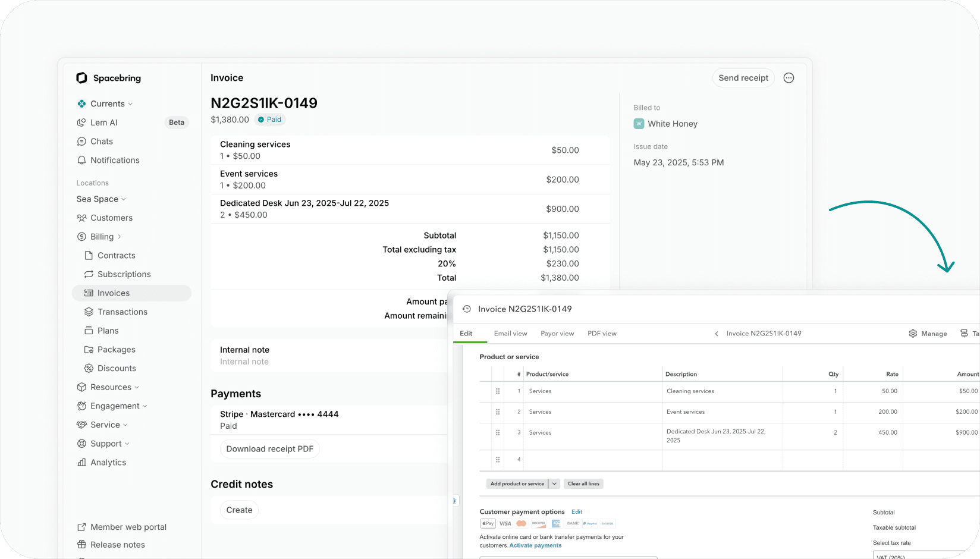Viewport: 980px width, 559px height.
Task: Click White Honey customer name
Action: point(673,124)
